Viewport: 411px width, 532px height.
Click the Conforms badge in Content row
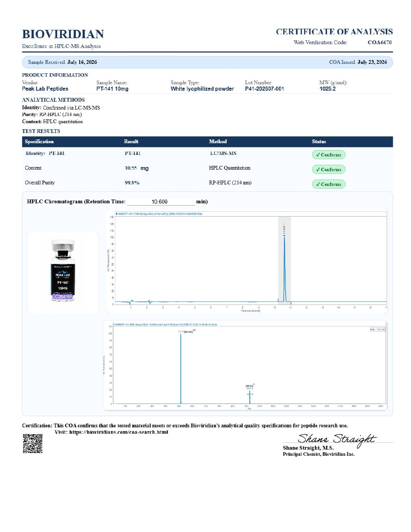point(329,170)
